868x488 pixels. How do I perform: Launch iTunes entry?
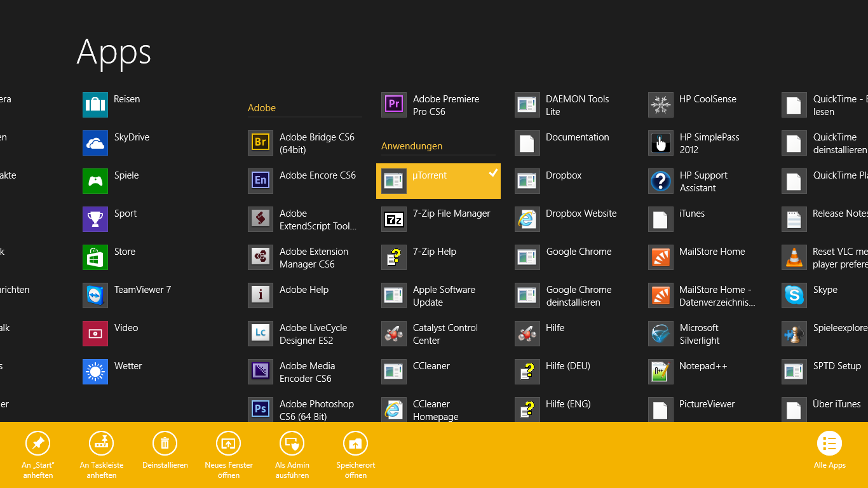pyautogui.click(x=705, y=219)
